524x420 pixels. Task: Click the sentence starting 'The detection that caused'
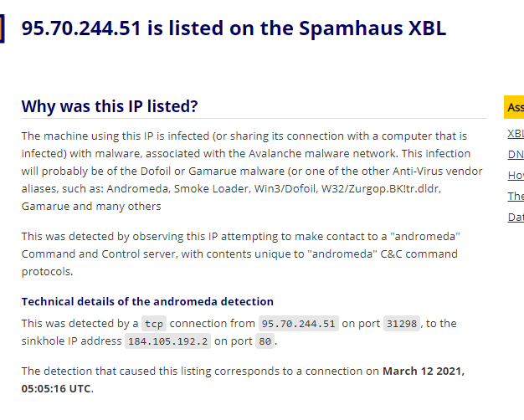(x=201, y=371)
